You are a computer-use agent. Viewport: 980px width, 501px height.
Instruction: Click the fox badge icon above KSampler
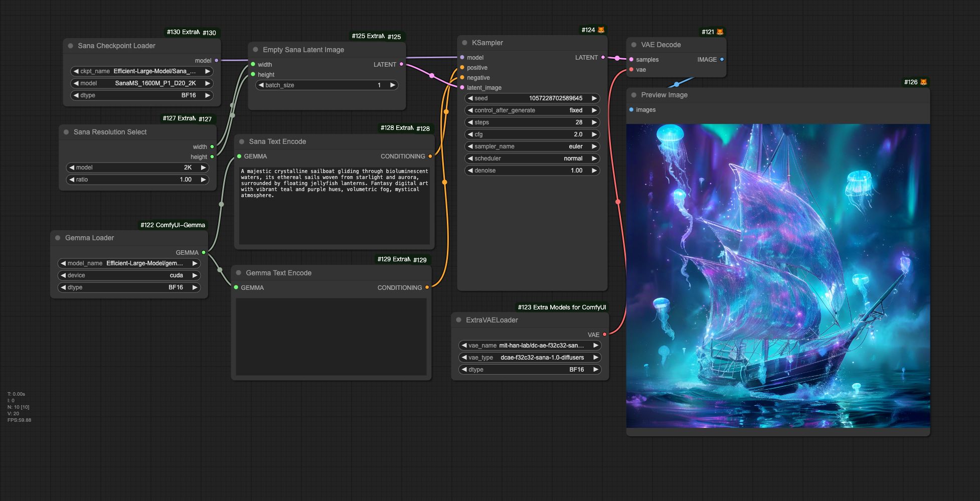click(601, 30)
